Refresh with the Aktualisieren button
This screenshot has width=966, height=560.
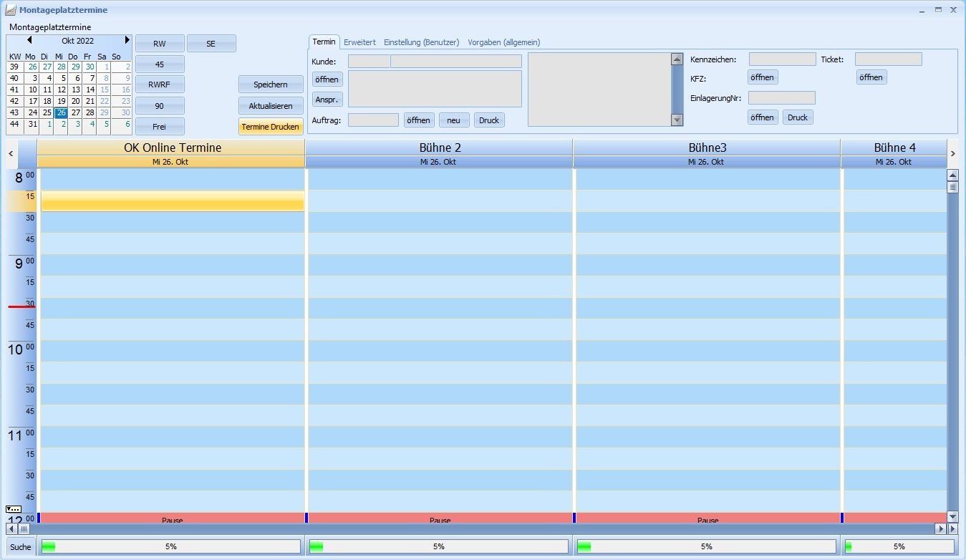[271, 106]
